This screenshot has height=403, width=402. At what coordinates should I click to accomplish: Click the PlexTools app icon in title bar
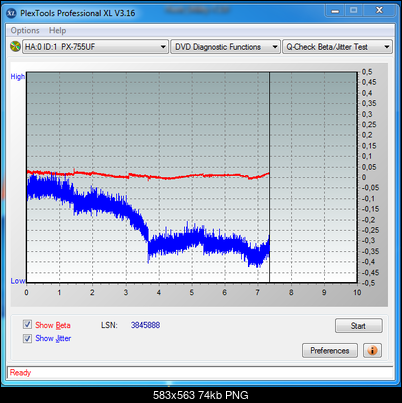click(x=11, y=13)
